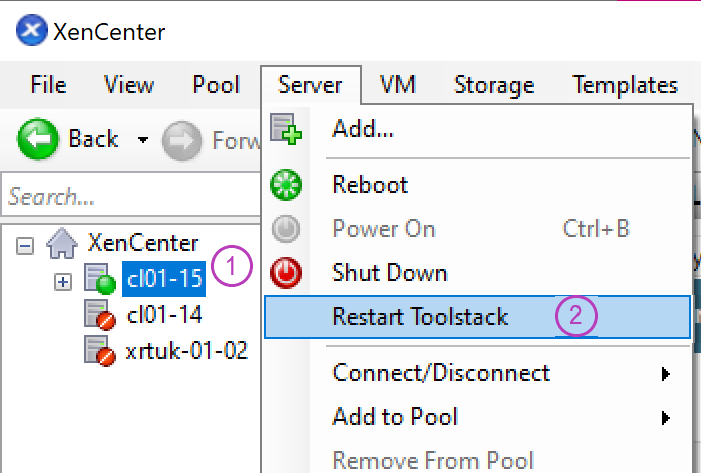Screen dimensions: 701x473
Task: Open the Storage menu
Action: pyautogui.click(x=494, y=85)
